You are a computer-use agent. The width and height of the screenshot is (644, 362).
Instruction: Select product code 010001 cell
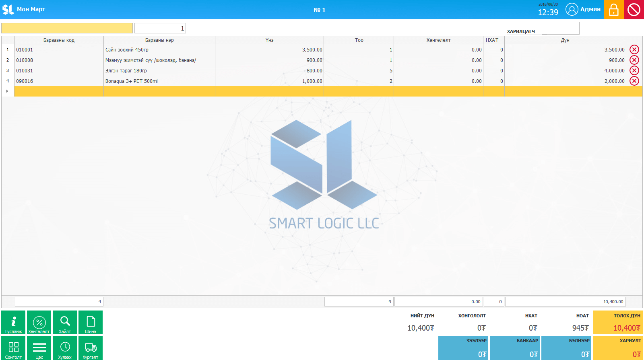59,49
